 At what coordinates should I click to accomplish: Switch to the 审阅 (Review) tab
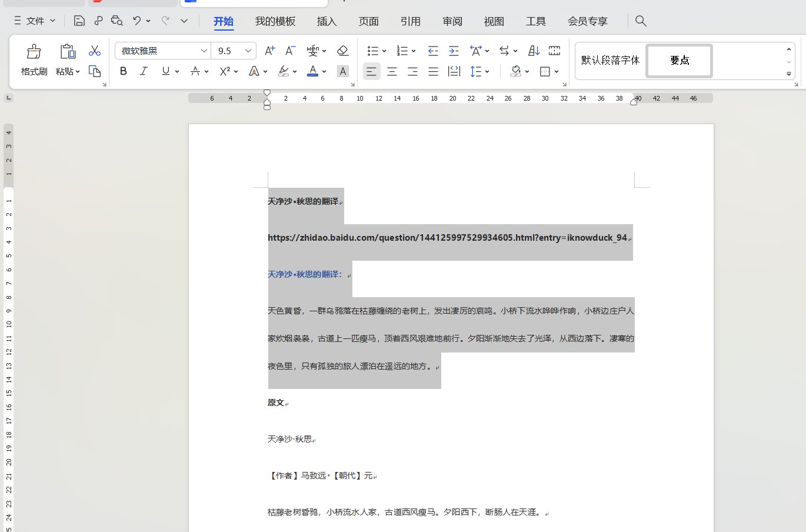452,21
